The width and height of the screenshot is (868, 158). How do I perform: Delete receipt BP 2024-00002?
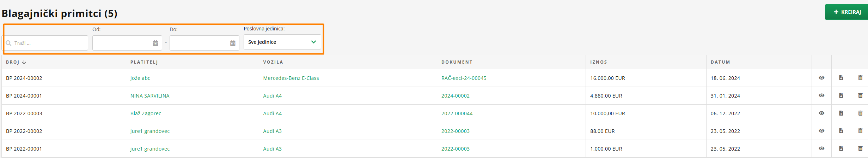pyautogui.click(x=860, y=78)
